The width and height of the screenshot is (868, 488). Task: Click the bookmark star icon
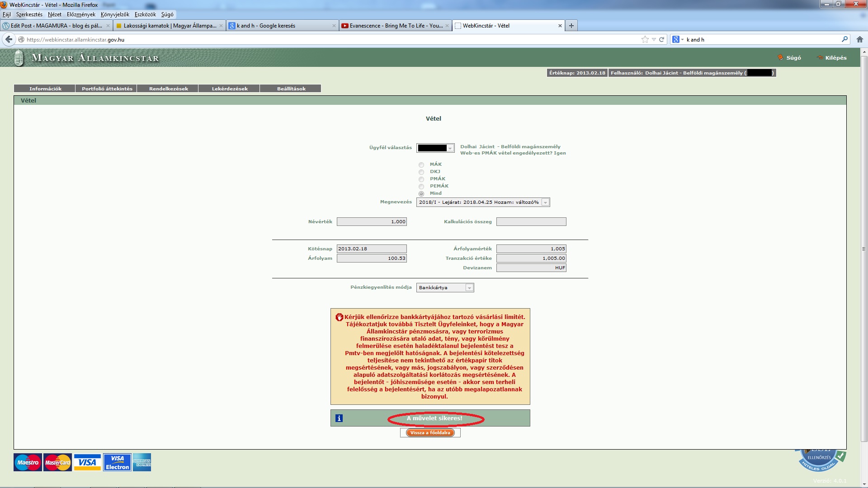(645, 39)
